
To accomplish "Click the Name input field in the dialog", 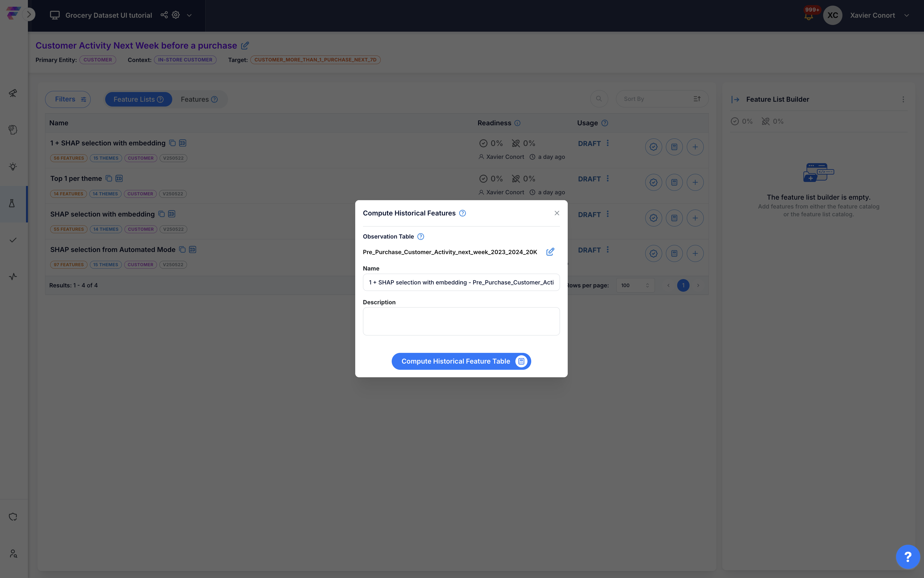I will coord(461,283).
